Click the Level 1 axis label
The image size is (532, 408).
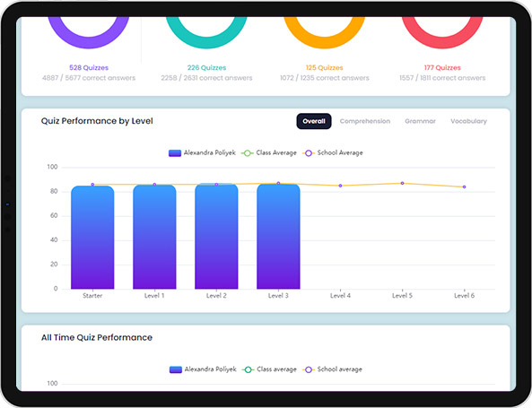coord(154,295)
